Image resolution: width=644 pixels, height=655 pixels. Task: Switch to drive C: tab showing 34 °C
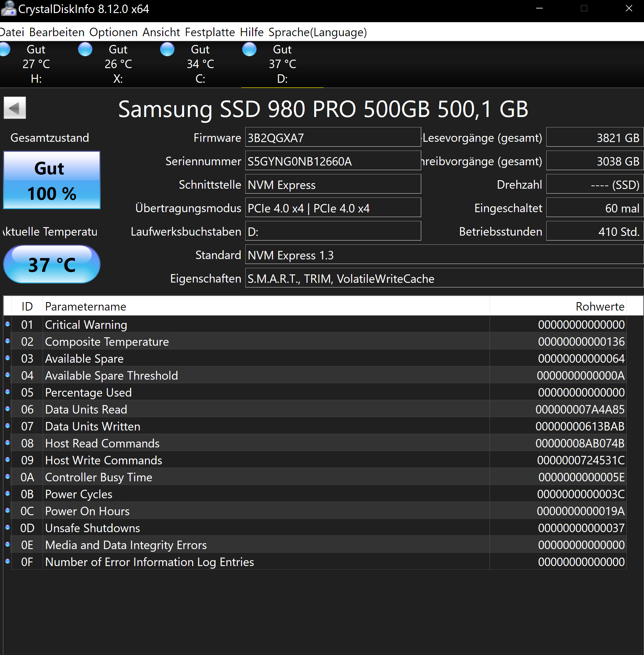[x=200, y=64]
